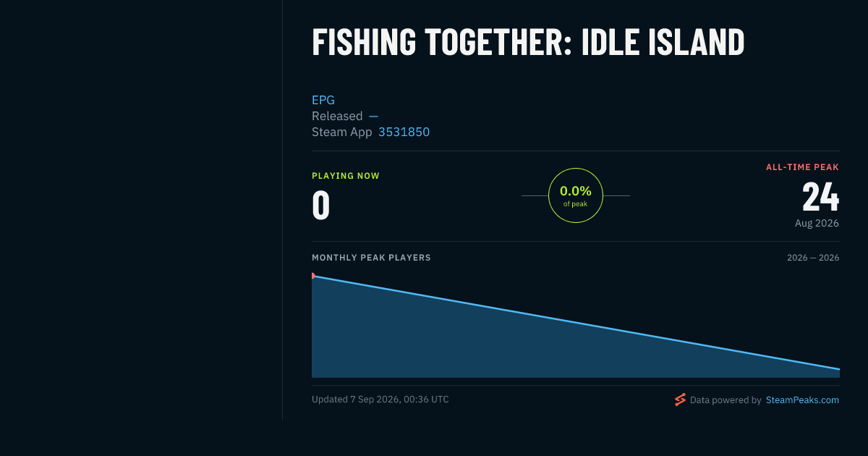This screenshot has height=456, width=868.
Task: Click the Playing Now label
Action: point(346,176)
